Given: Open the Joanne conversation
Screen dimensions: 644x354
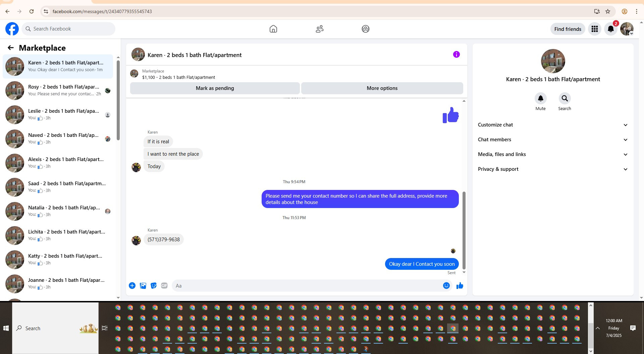Looking at the screenshot, I should (x=58, y=284).
